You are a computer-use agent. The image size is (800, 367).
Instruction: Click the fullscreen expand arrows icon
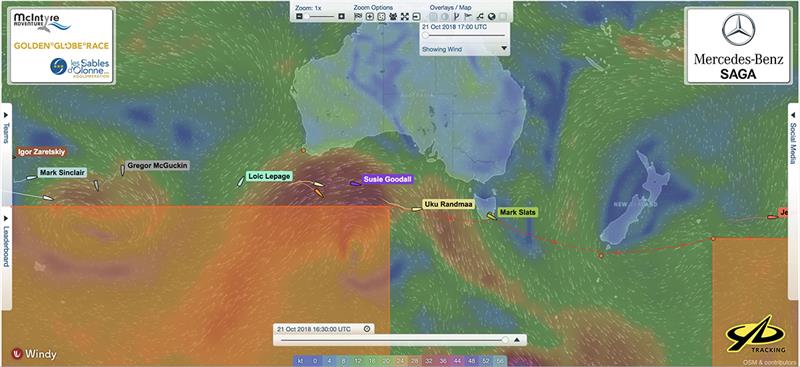click(x=405, y=16)
